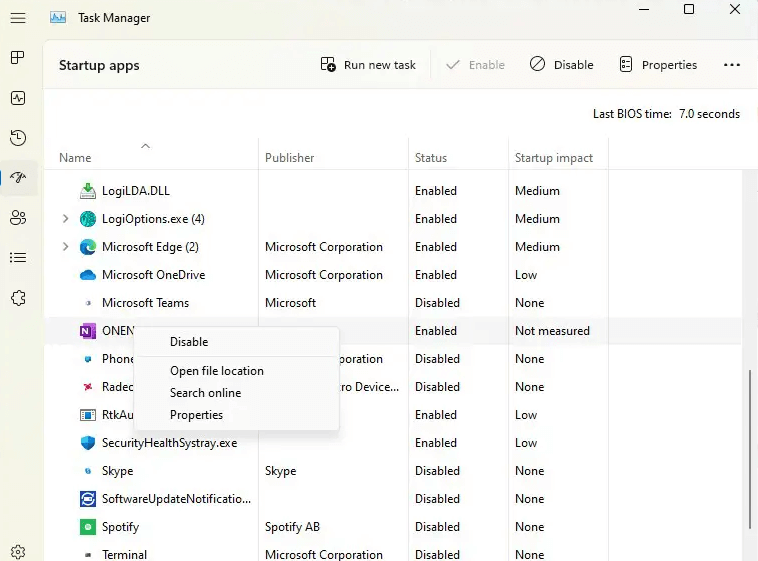This screenshot has height=561, width=758.
Task: Click the Disable toolbar button
Action: pyautogui.click(x=561, y=65)
